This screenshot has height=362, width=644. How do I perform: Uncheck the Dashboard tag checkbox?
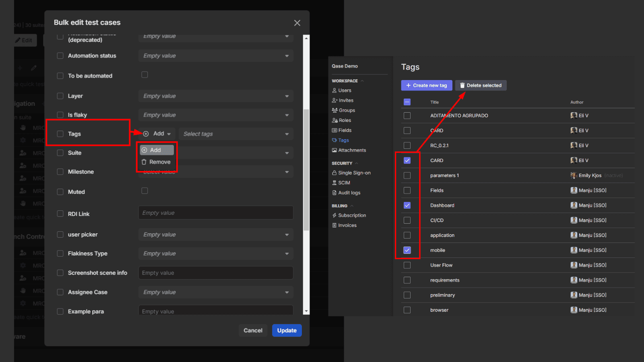pos(407,205)
